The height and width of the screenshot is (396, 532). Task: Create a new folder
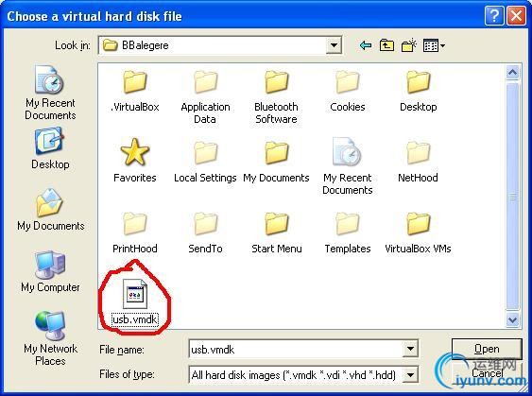pyautogui.click(x=409, y=45)
